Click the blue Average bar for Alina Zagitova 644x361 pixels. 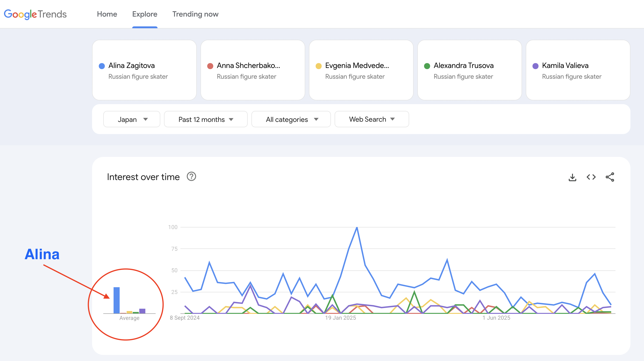pos(117,300)
